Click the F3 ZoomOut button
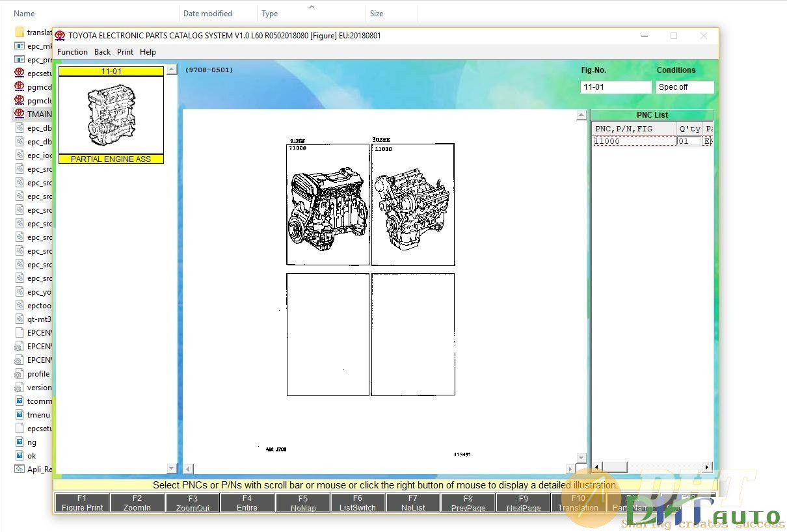The image size is (787, 532). (x=192, y=503)
